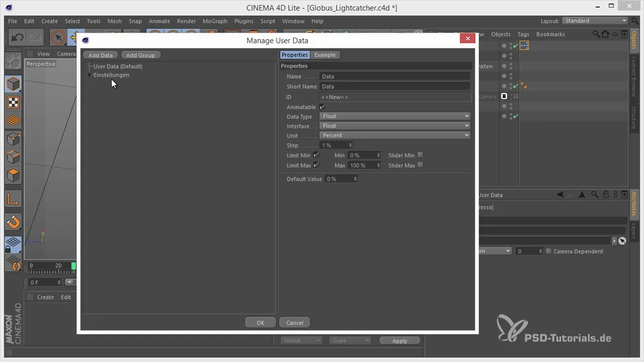Enable the Slider Max checkbox
Image resolution: width=644 pixels, height=362 pixels.
(x=420, y=165)
